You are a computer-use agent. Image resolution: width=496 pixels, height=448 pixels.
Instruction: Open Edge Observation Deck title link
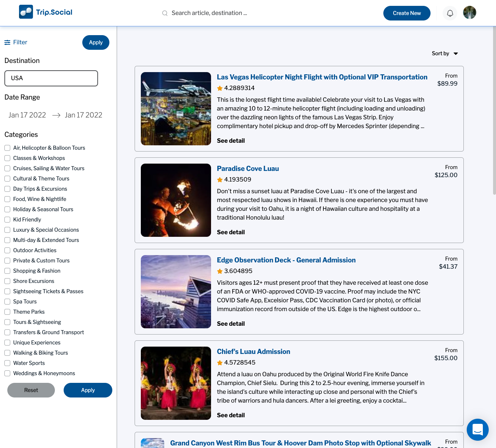point(286,260)
